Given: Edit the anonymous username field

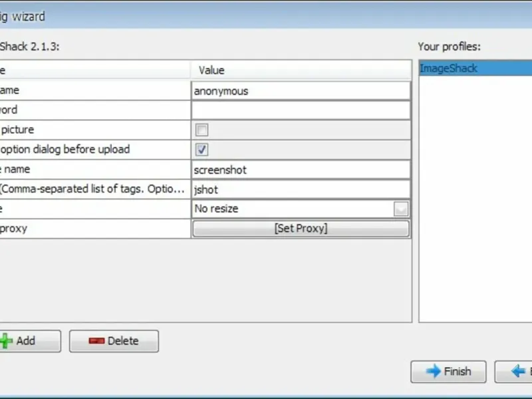Looking at the screenshot, I should 301,91.
